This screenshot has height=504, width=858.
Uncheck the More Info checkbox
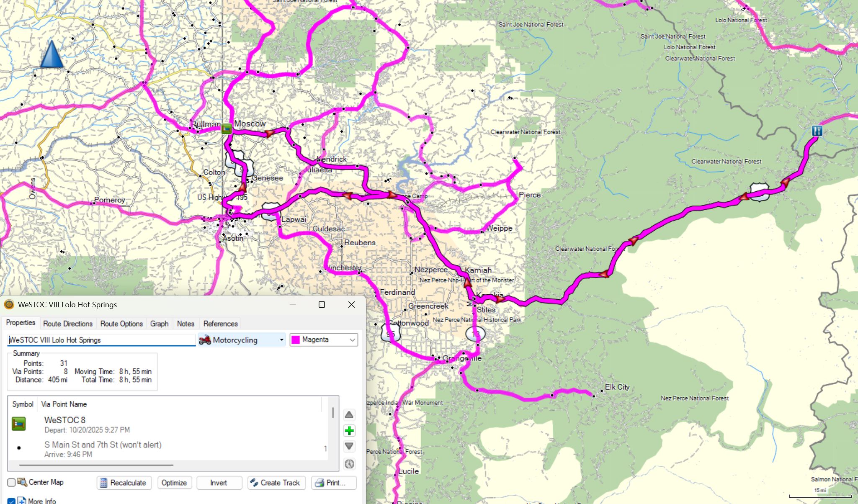(12, 501)
